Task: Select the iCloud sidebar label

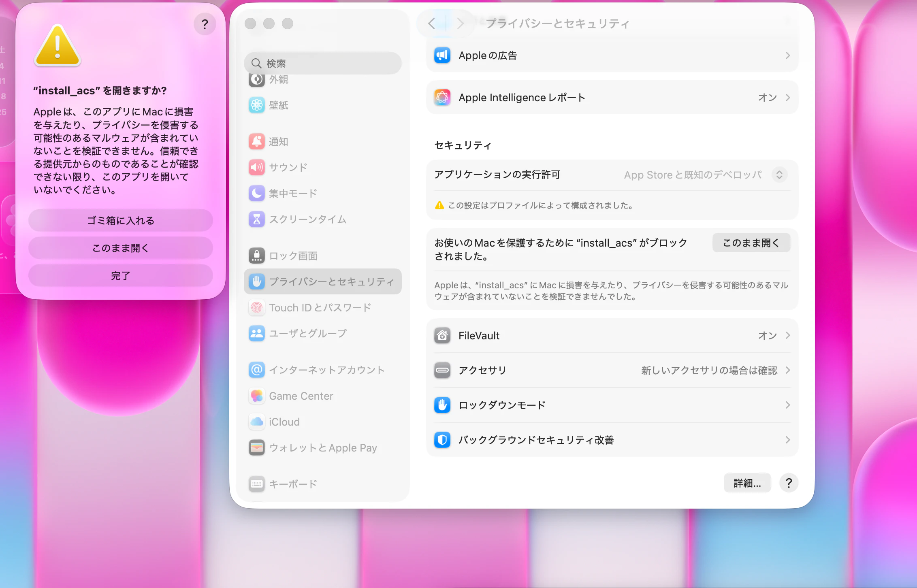Action: [284, 422]
